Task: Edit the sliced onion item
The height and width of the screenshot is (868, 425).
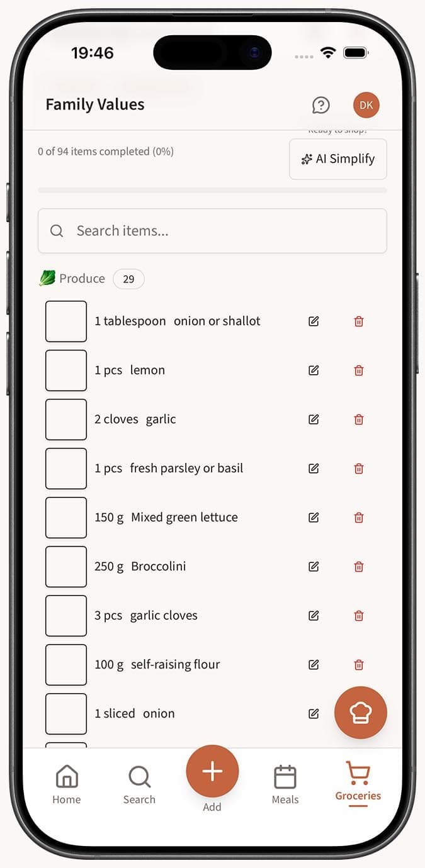Action: [x=313, y=713]
